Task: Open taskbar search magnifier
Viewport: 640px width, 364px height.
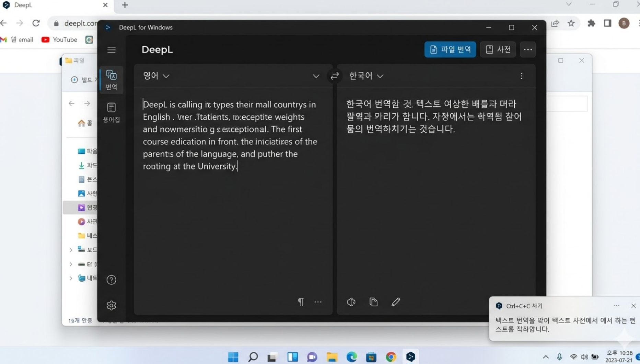Action: point(253,357)
